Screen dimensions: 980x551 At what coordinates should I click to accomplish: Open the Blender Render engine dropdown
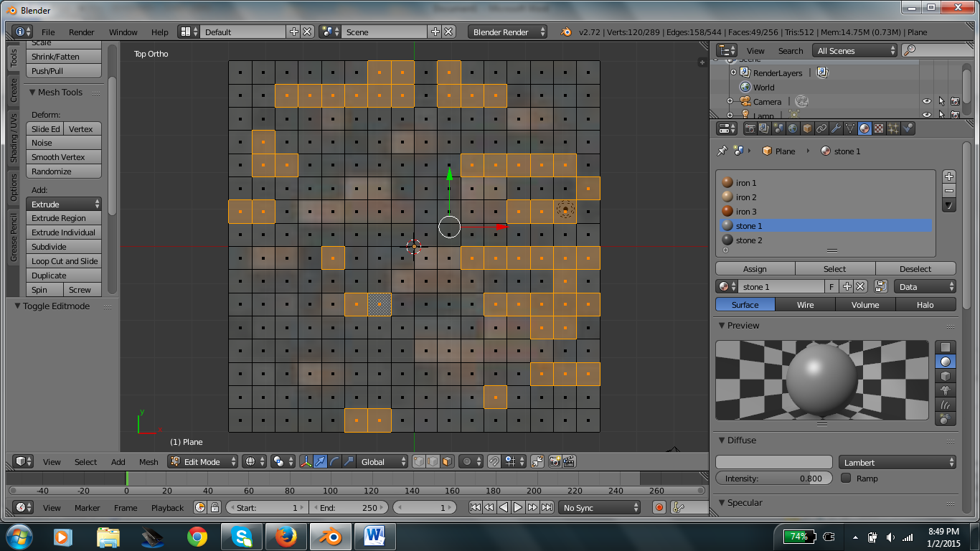(508, 32)
